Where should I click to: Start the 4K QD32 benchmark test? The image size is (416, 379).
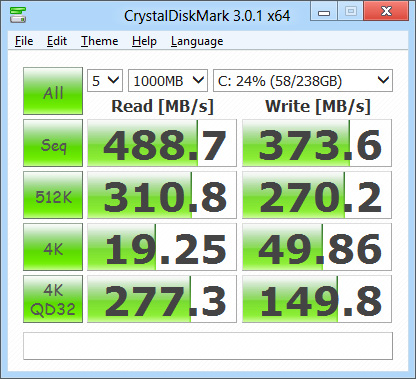pyautogui.click(x=53, y=299)
